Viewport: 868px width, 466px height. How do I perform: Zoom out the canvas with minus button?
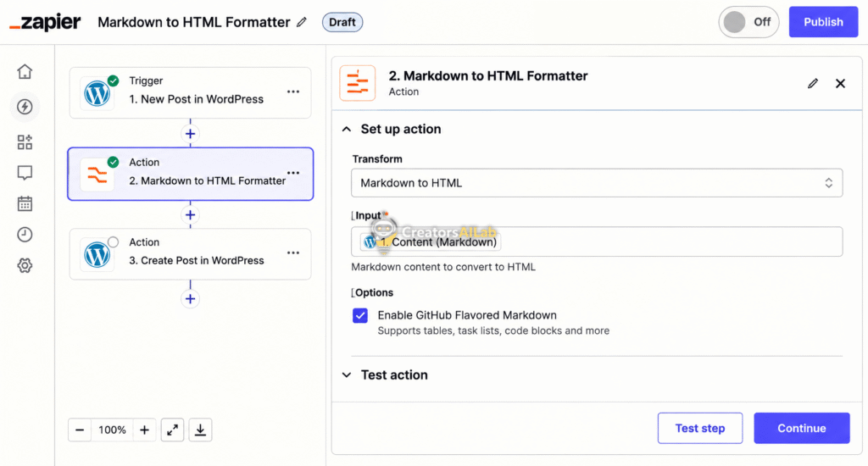tap(80, 430)
